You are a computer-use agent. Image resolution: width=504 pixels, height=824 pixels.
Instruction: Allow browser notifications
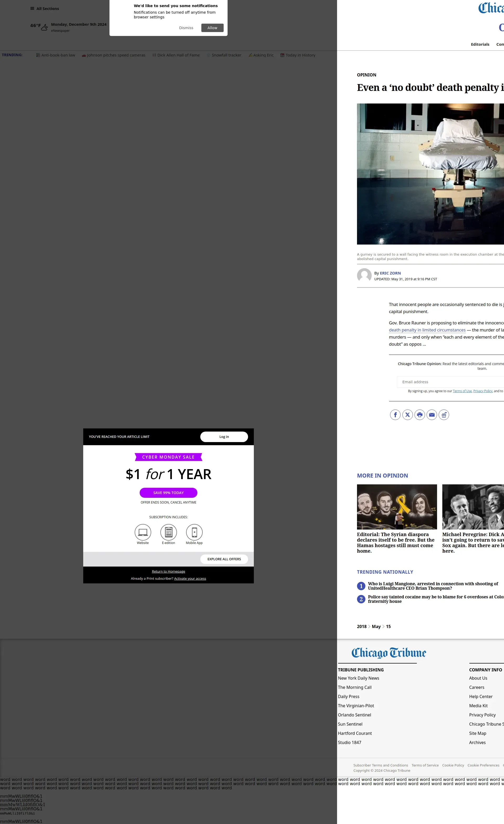coord(212,28)
